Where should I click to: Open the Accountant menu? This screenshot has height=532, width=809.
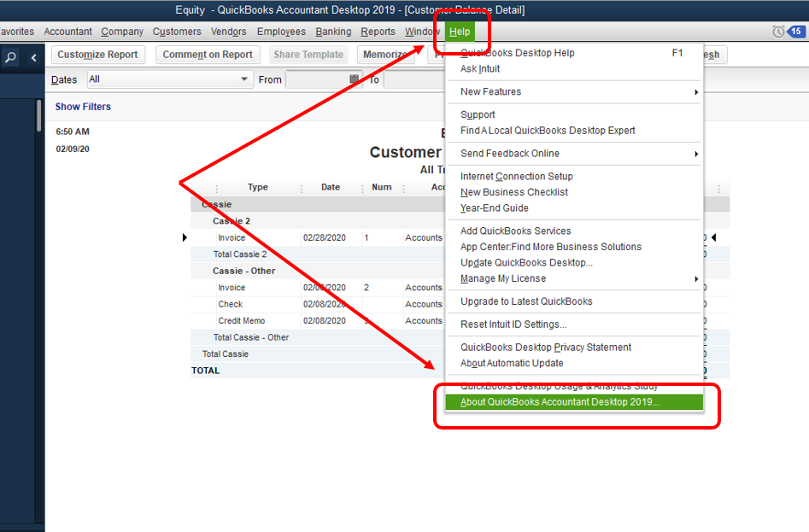[x=67, y=32]
